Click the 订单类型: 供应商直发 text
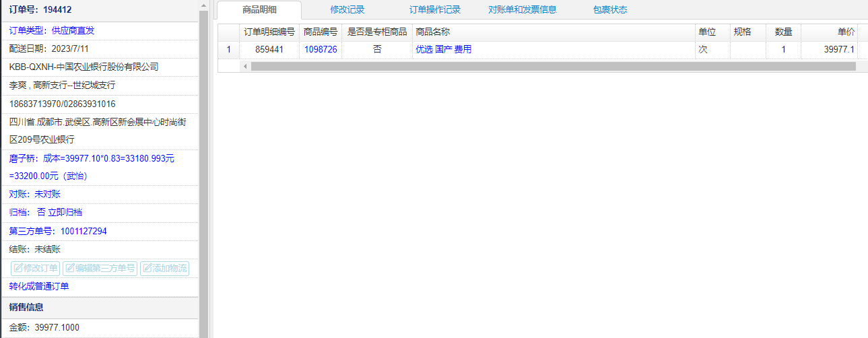Screen dimensions: 868x338 coord(52,31)
